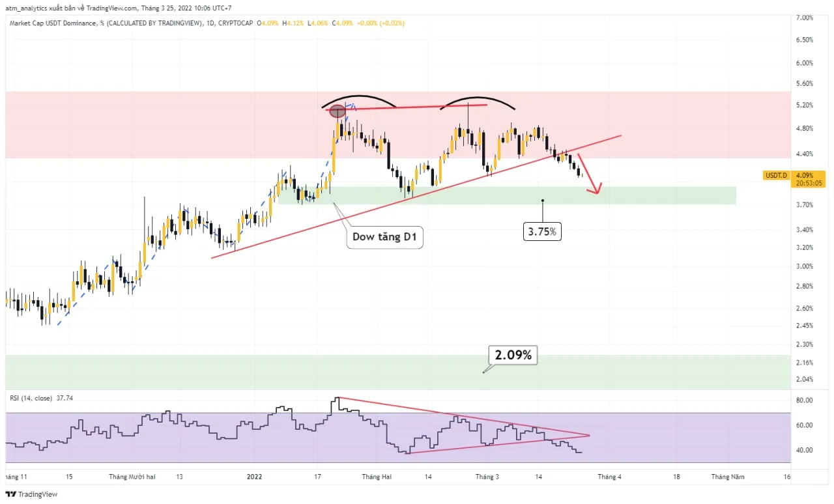Click the Tháng Năm date label
This screenshot has width=834, height=504.
[728, 477]
